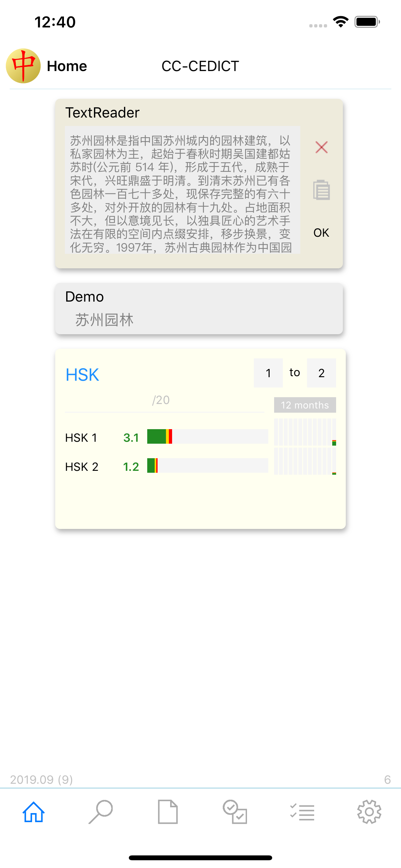Clear TextReader text with red X
This screenshot has width=401, height=868.
coord(321,147)
